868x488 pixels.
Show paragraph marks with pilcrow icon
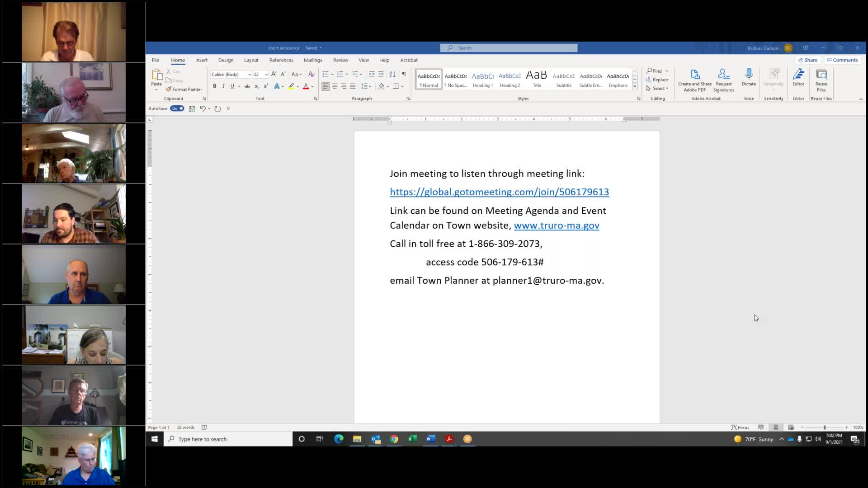[x=404, y=74]
